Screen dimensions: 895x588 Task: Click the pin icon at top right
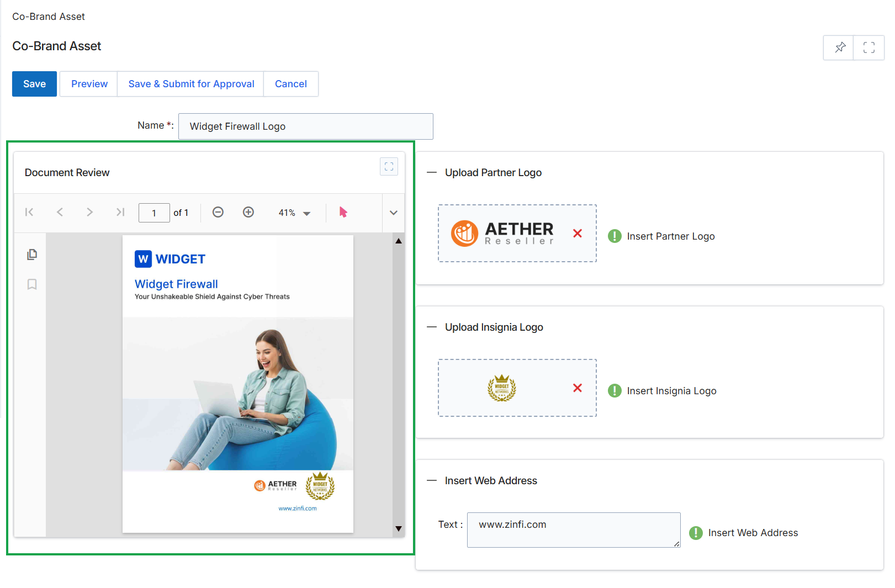839,47
